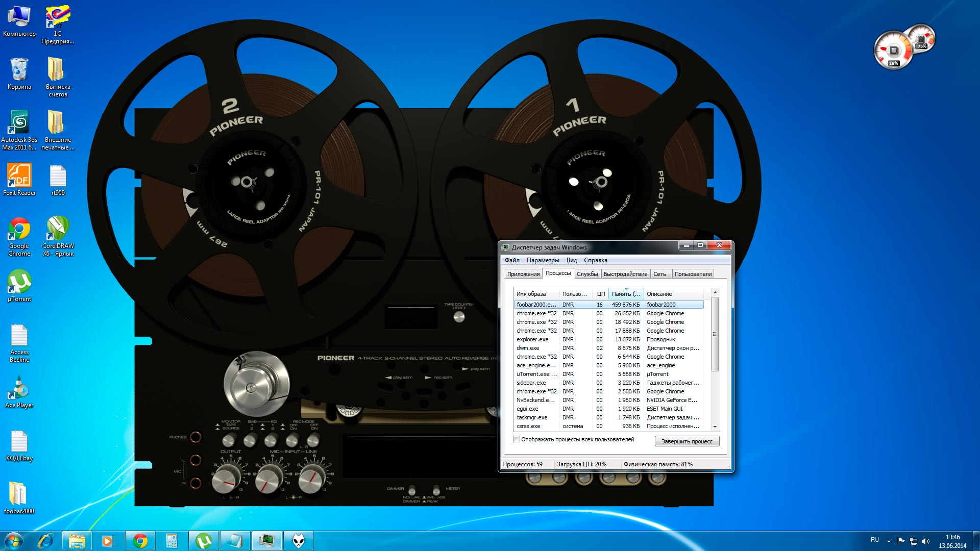The width and height of the screenshot is (980, 551).
Task: Click the RU language indicator
Action: (x=874, y=540)
